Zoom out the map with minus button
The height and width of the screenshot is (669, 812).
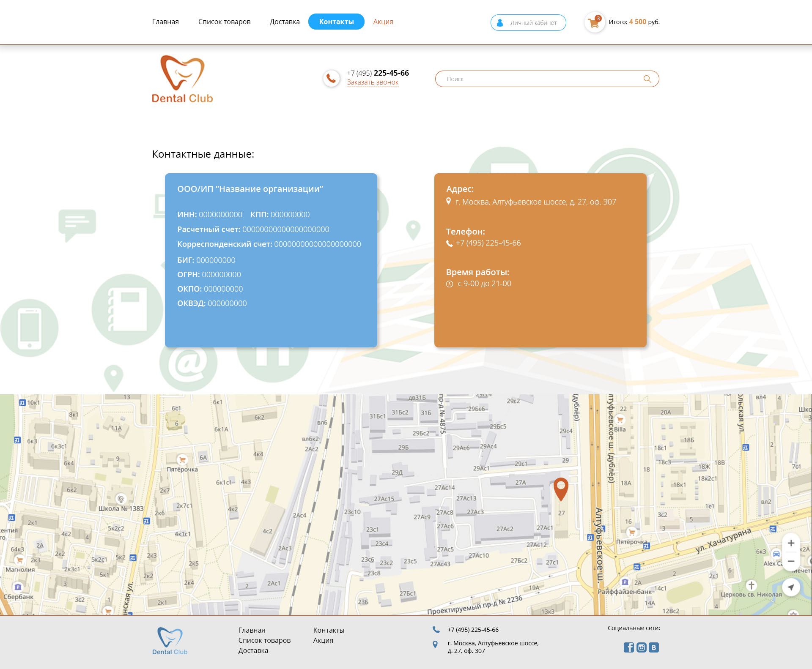791,561
